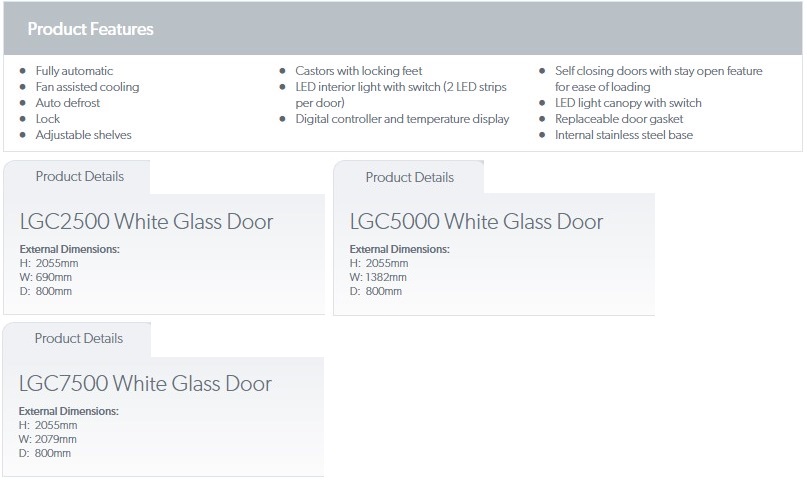
Task: Select LGC5000 White Glass Door title
Action: click(x=477, y=222)
